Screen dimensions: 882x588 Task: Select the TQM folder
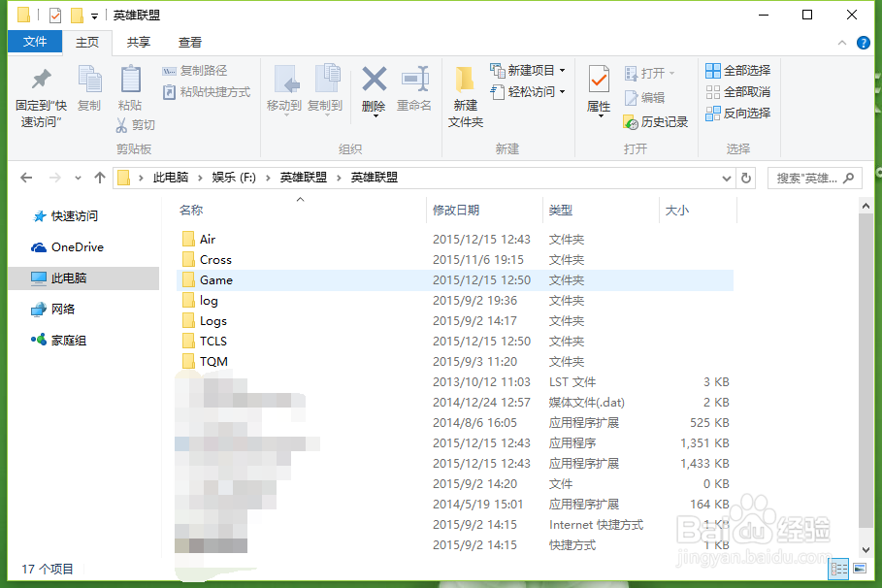click(x=454, y=362)
